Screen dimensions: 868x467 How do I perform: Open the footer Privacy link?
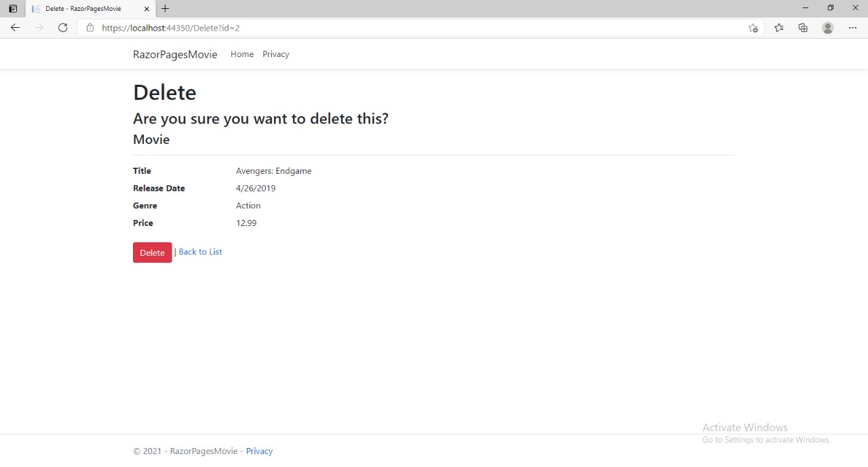click(259, 451)
